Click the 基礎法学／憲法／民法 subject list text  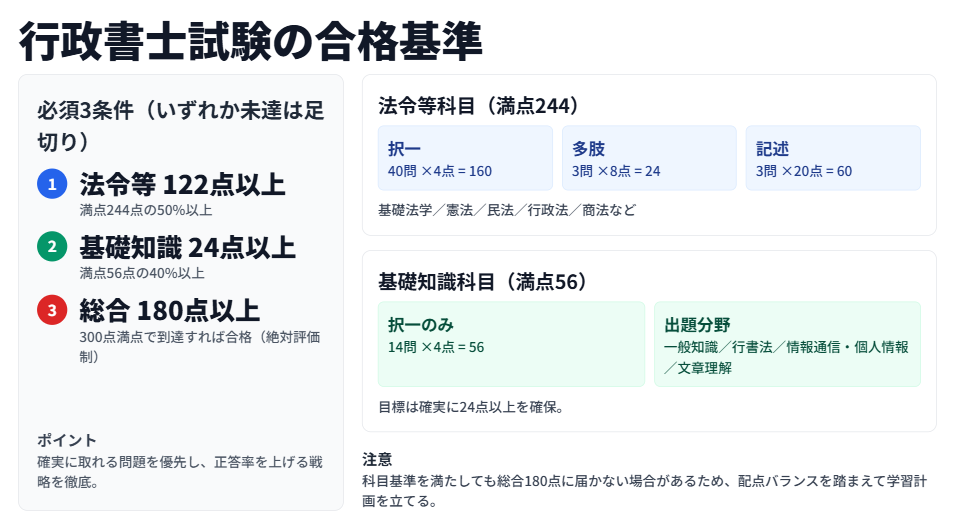click(506, 210)
